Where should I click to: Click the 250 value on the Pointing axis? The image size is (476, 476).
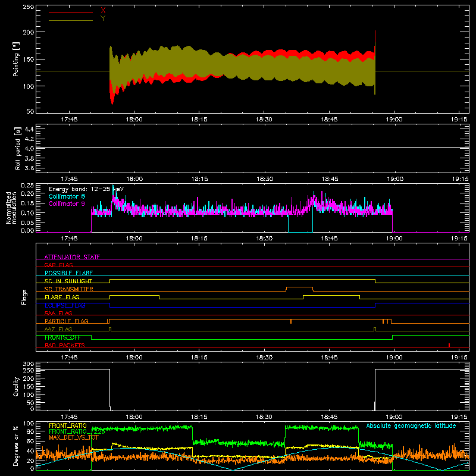(29, 7)
